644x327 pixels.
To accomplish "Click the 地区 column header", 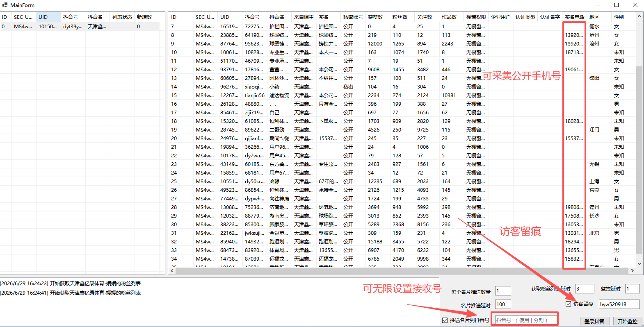I will click(599, 17).
